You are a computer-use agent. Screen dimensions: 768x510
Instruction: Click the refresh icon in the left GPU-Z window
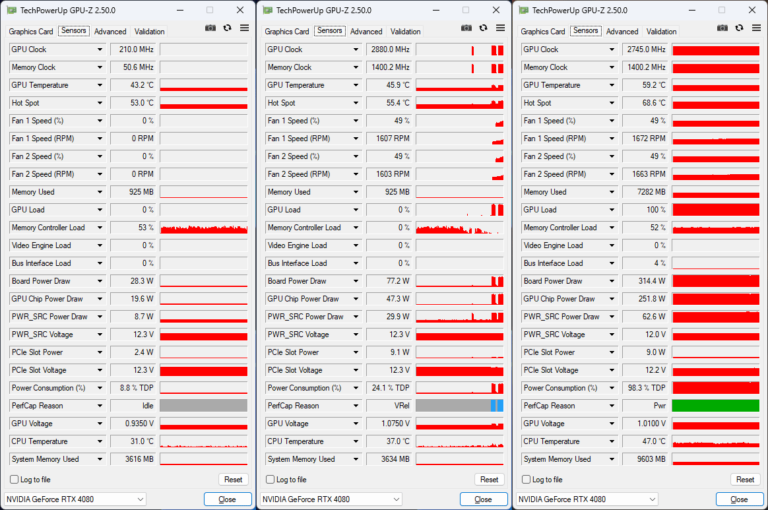tap(227, 29)
